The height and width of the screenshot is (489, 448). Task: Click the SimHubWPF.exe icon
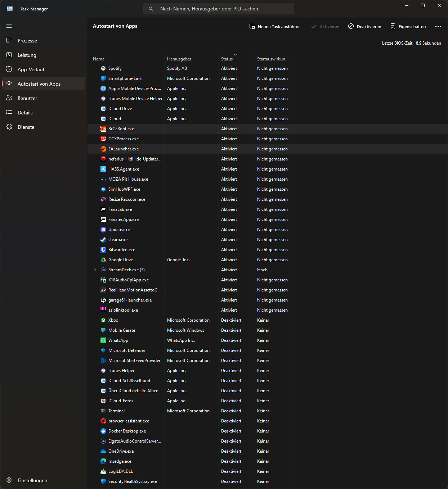(x=103, y=189)
